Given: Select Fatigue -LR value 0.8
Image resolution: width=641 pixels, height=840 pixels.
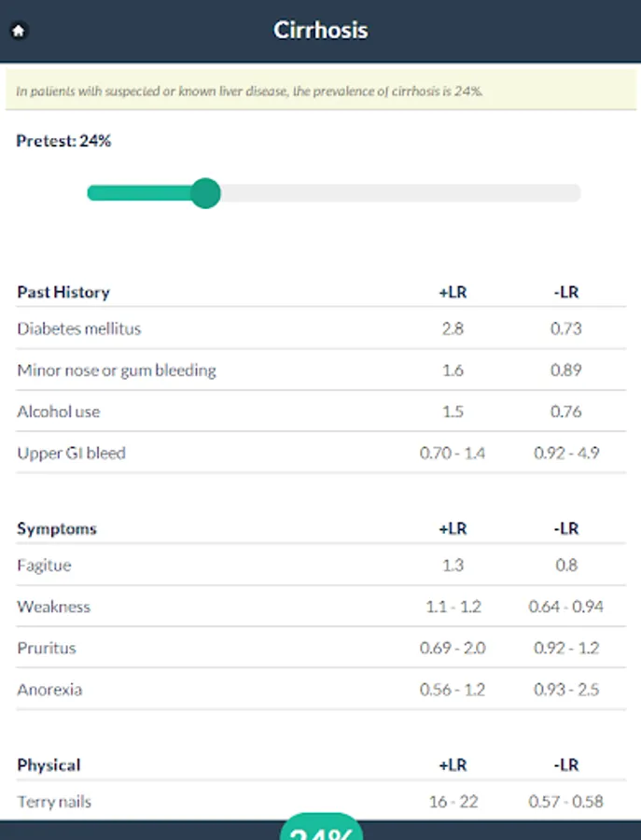Looking at the screenshot, I should pos(566,566).
